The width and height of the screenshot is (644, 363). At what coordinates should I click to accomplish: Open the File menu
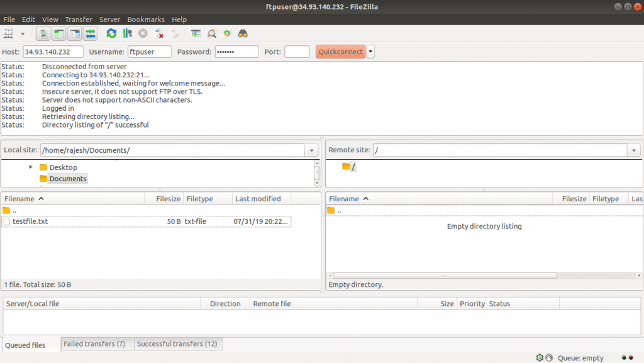tap(9, 20)
